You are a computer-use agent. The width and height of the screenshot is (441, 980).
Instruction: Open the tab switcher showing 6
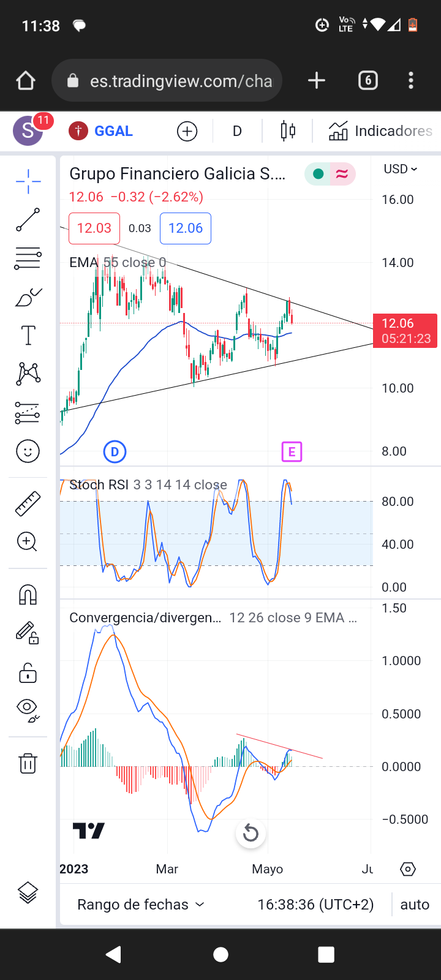click(x=367, y=80)
